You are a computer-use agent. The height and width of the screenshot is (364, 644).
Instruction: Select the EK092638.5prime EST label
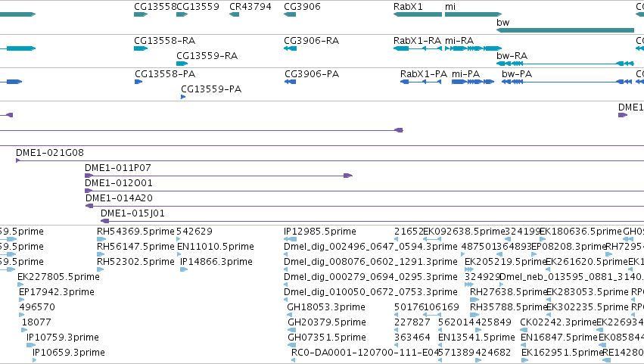tap(464, 232)
